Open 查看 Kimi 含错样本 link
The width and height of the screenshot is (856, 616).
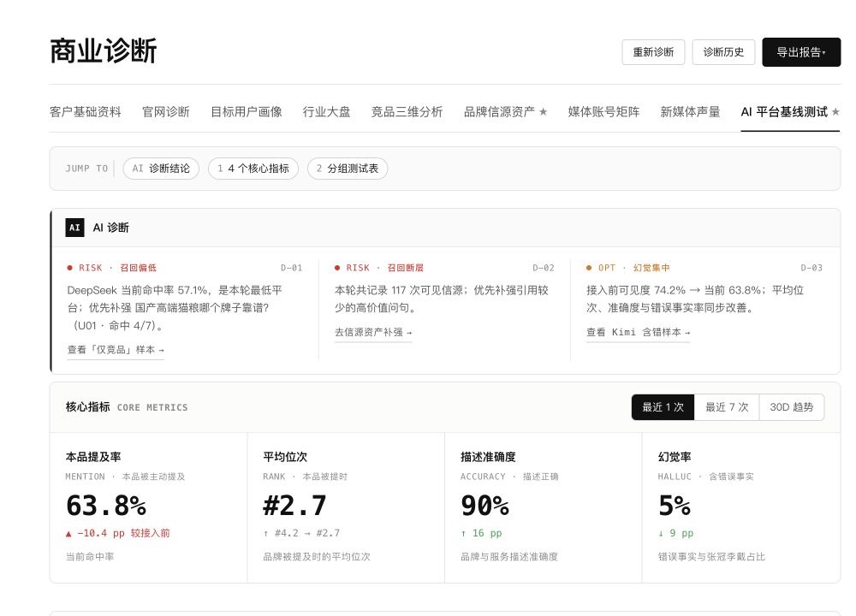pyautogui.click(x=639, y=332)
